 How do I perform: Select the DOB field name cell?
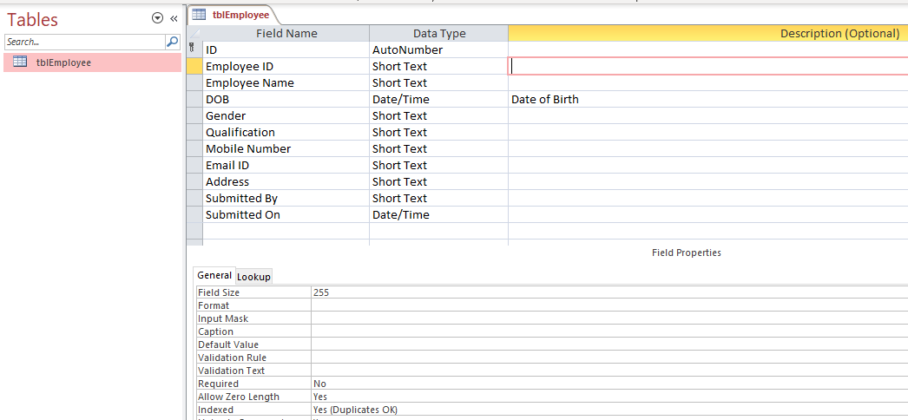pos(286,99)
